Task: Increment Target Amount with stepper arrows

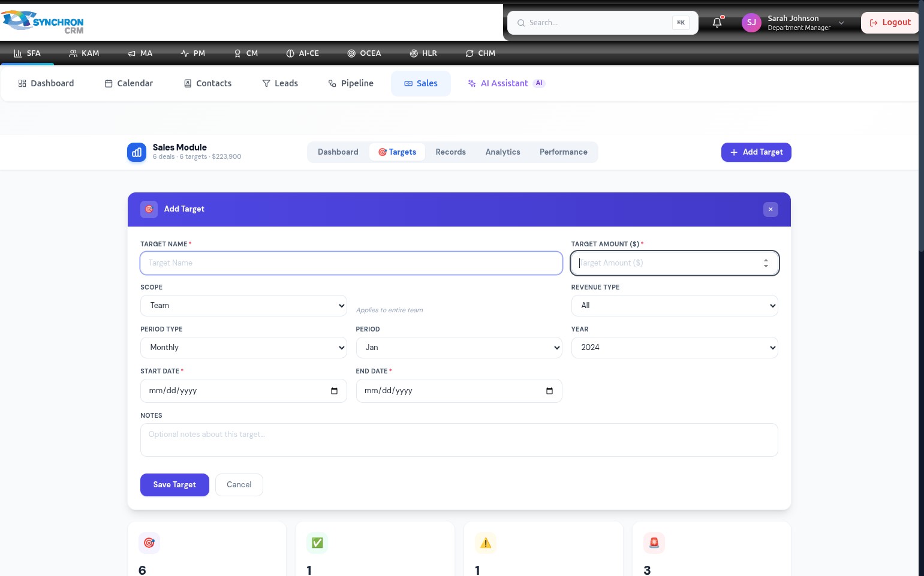Action: point(766,260)
